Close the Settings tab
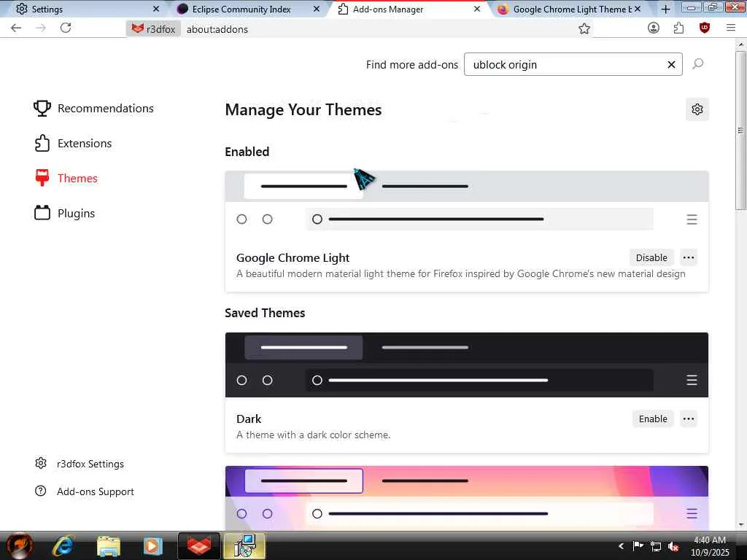The height and width of the screenshot is (560, 747). tap(156, 9)
